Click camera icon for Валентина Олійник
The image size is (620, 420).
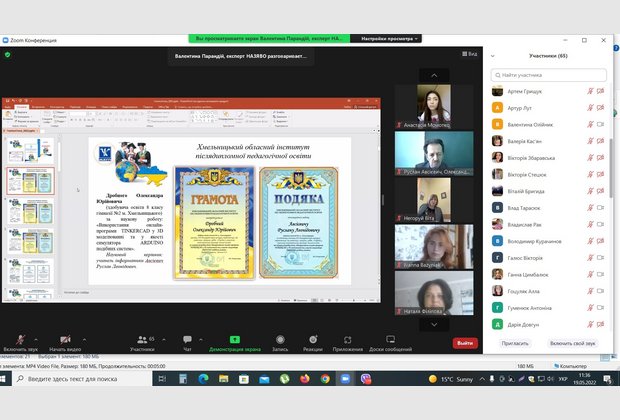tap(600, 124)
